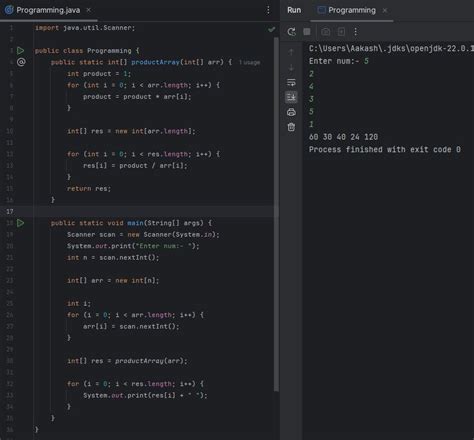Viewport: 474px width, 440px height.
Task: Click 'public class Programming {' declaration
Action: [x=87, y=51]
